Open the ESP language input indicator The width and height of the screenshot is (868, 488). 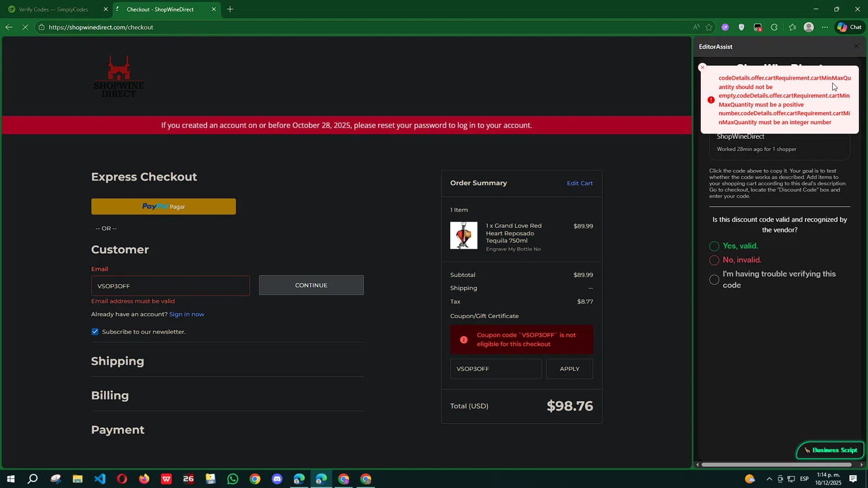(804, 479)
